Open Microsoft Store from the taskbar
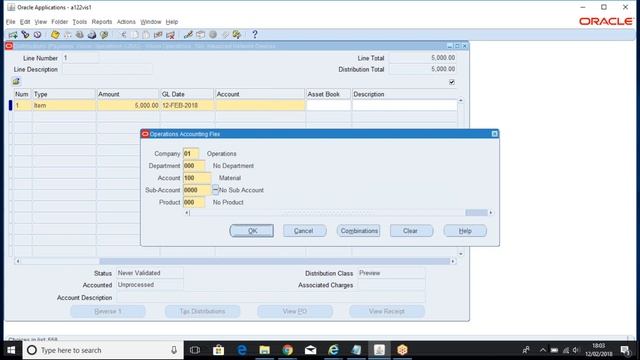640x360 pixels. (218, 350)
